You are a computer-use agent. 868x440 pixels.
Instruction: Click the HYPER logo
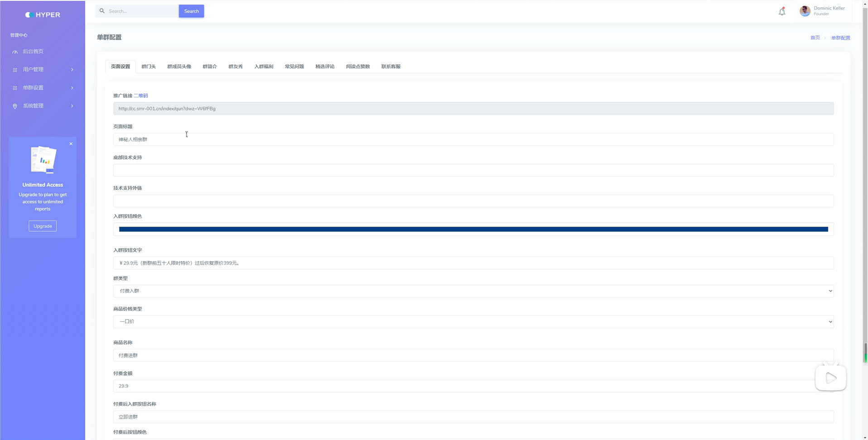click(43, 15)
